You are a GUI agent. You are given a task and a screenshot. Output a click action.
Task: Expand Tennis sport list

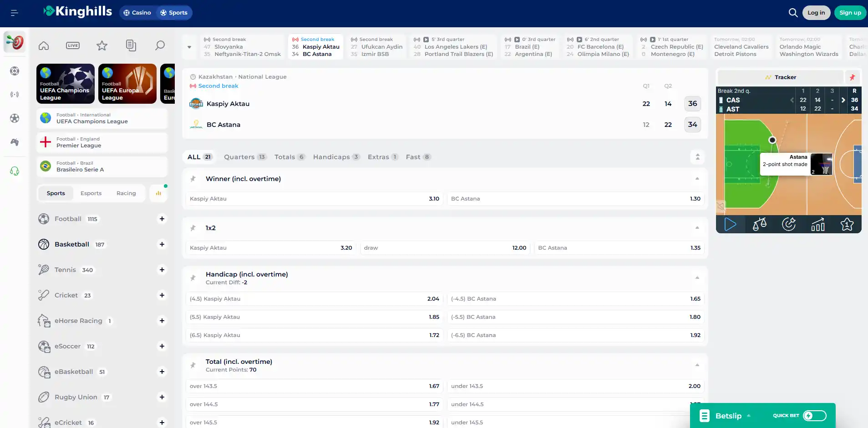tap(162, 270)
